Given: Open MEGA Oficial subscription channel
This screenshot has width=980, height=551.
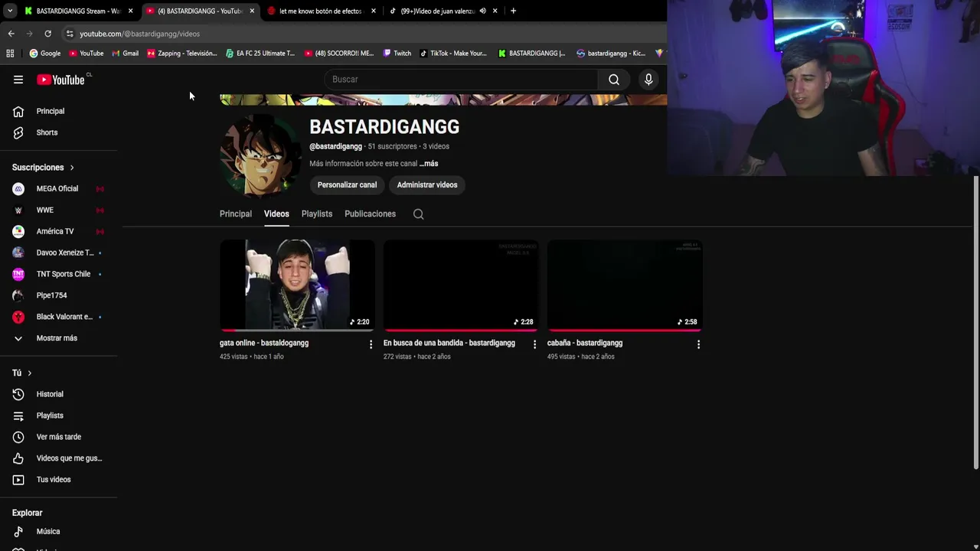Looking at the screenshot, I should click(59, 188).
